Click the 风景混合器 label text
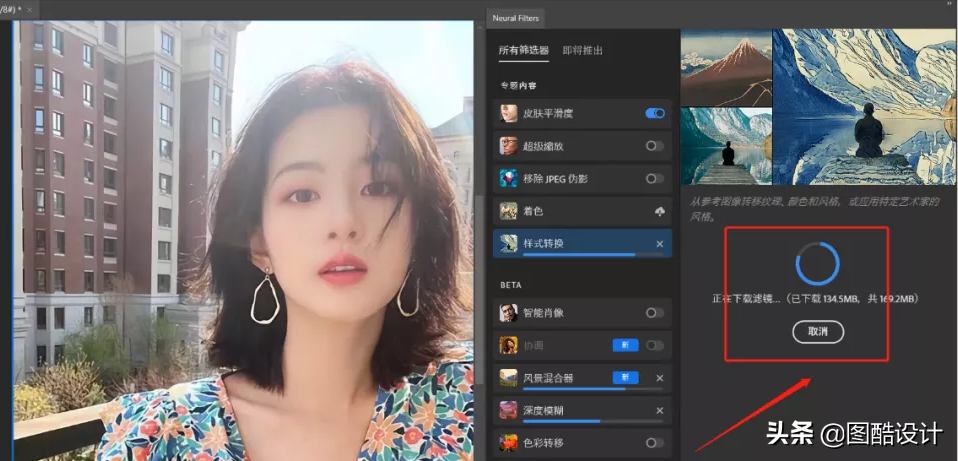Screen dimensions: 958x461 click(548, 378)
